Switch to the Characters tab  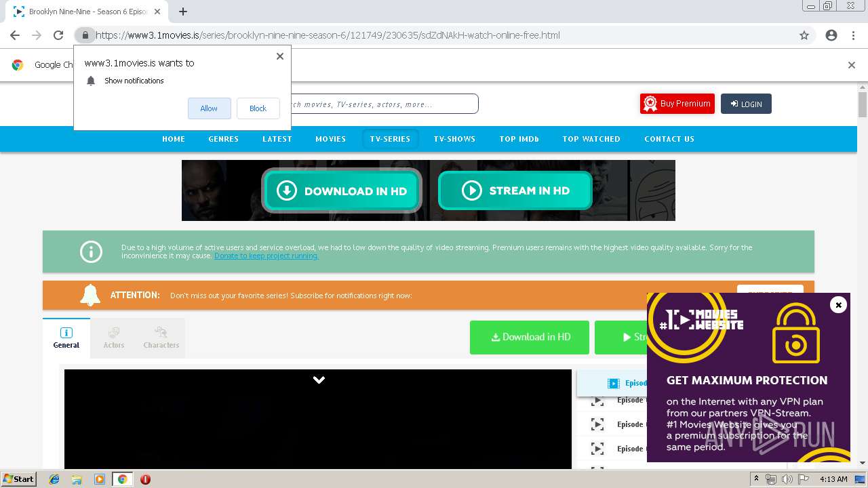(161, 337)
